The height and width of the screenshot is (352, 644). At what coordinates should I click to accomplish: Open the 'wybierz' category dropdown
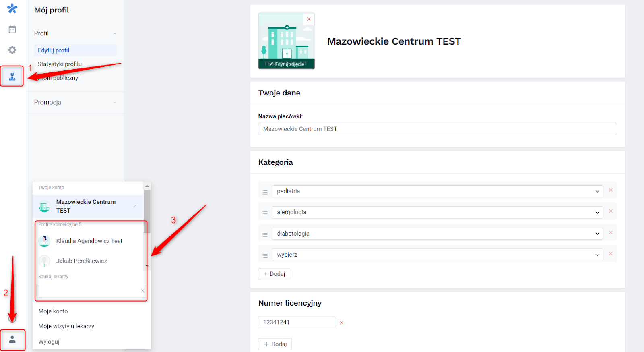pyautogui.click(x=437, y=255)
